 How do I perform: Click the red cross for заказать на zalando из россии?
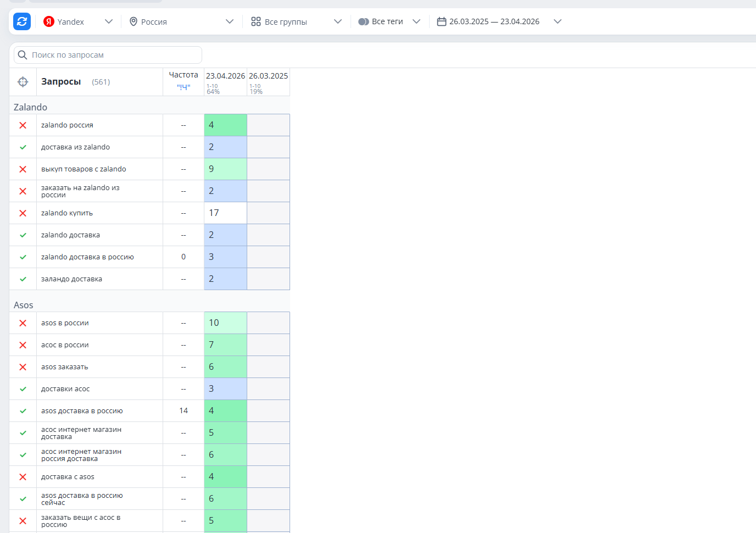pos(23,191)
